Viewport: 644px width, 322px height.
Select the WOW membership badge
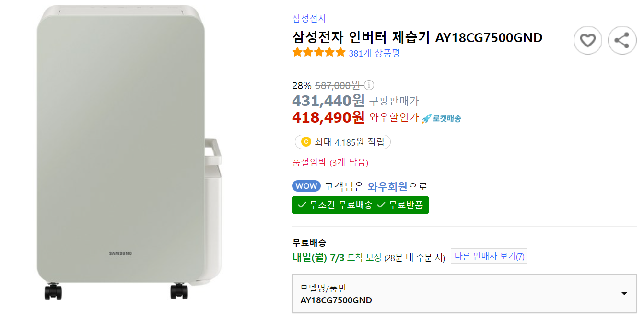(x=306, y=186)
